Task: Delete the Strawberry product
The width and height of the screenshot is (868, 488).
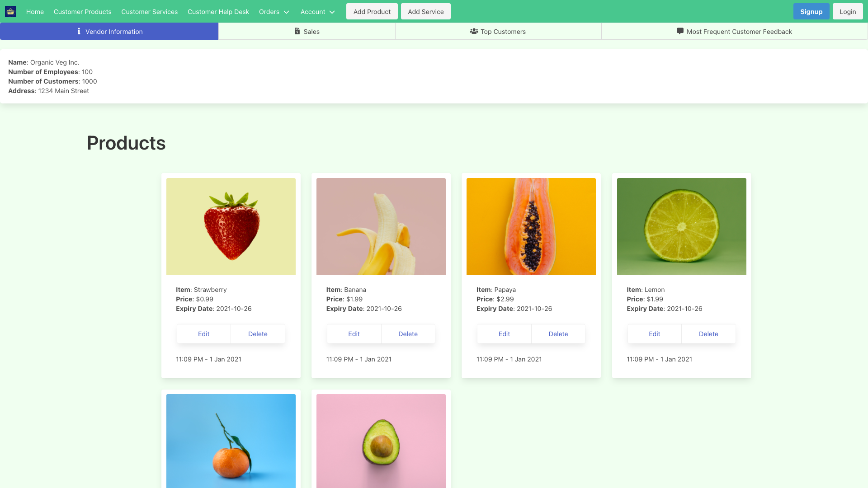Action: click(x=258, y=334)
